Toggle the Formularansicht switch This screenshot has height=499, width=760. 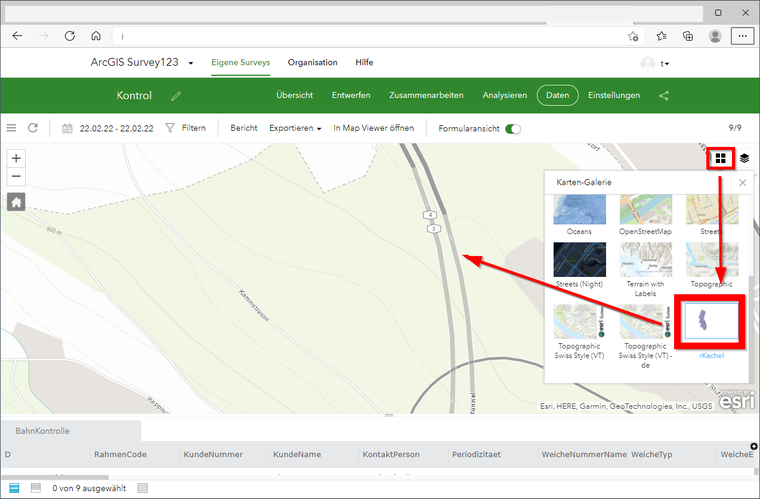(x=512, y=129)
